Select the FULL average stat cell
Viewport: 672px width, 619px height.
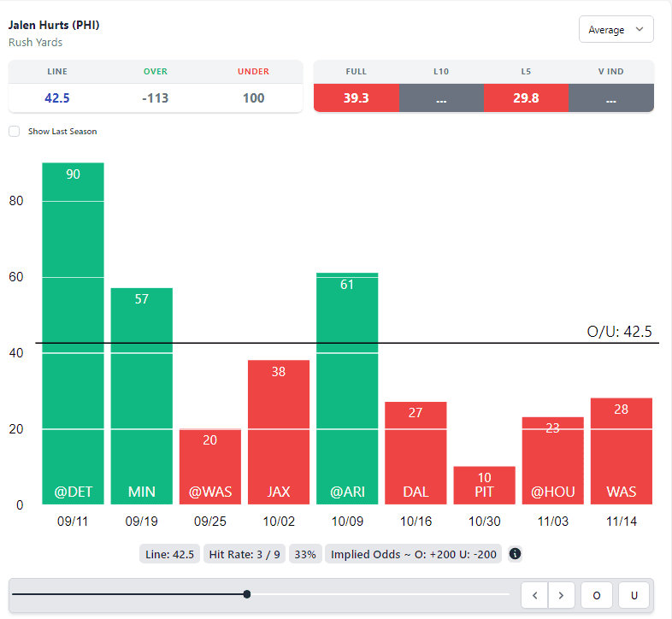[356, 98]
